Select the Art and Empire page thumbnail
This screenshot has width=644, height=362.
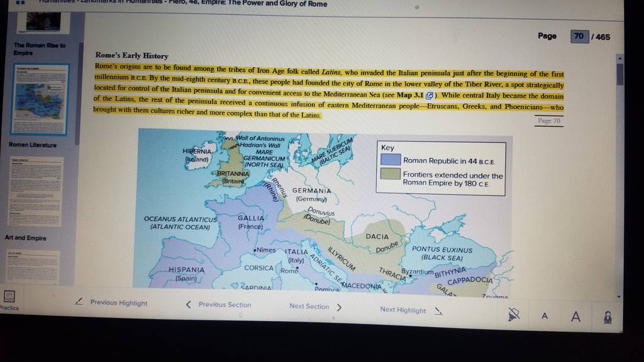coord(33,266)
